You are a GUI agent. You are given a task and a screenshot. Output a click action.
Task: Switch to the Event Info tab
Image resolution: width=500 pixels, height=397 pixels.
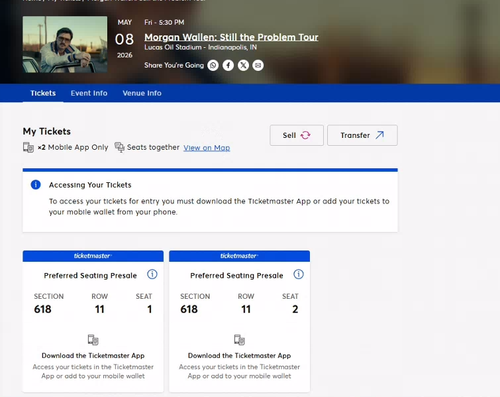(x=89, y=93)
